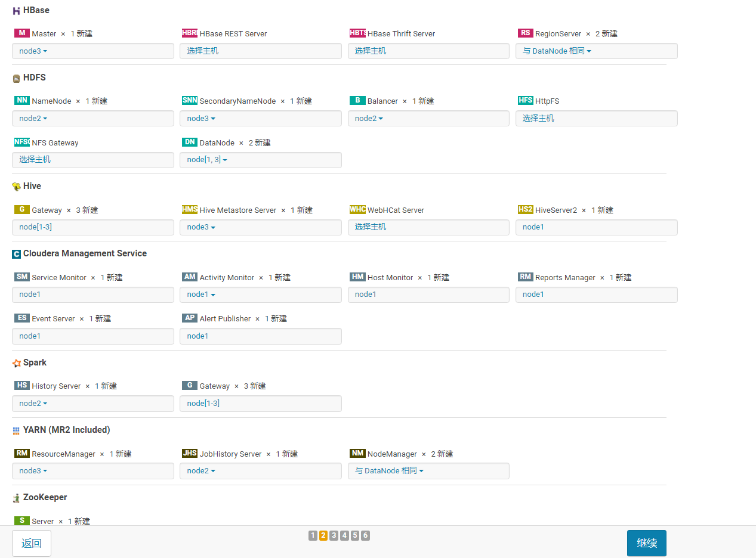This screenshot has height=558, width=756.
Task: Open the JobHistory Server node2 dropdown
Action: [261, 471]
